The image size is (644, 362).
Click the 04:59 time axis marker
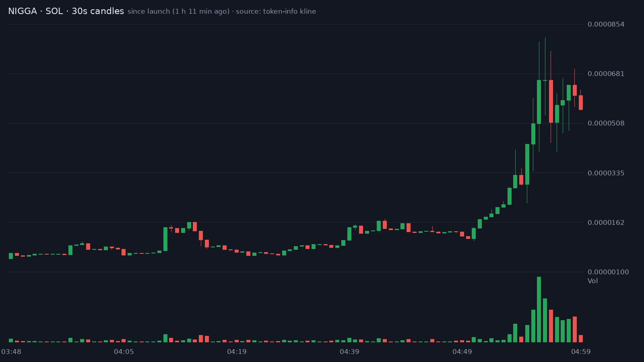[581, 352]
